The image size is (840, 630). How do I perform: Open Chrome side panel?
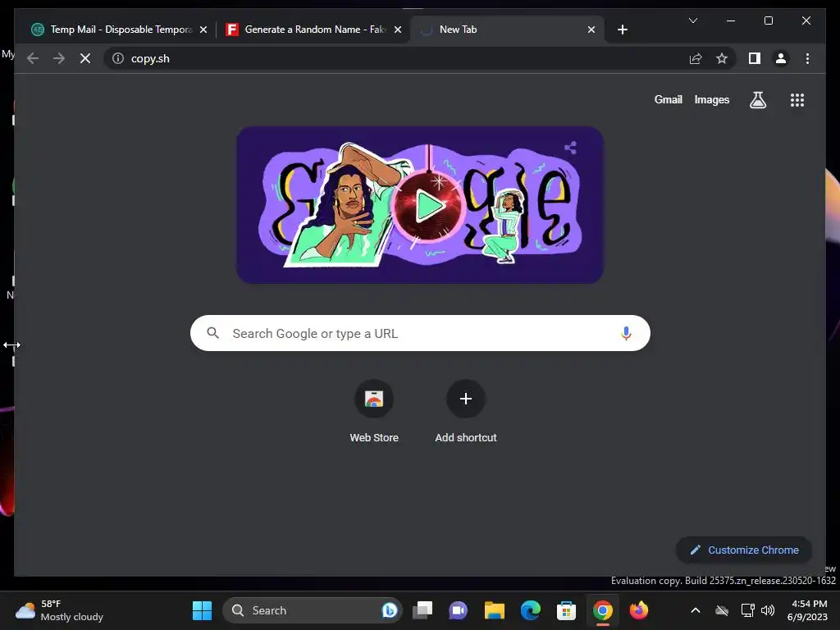755,58
